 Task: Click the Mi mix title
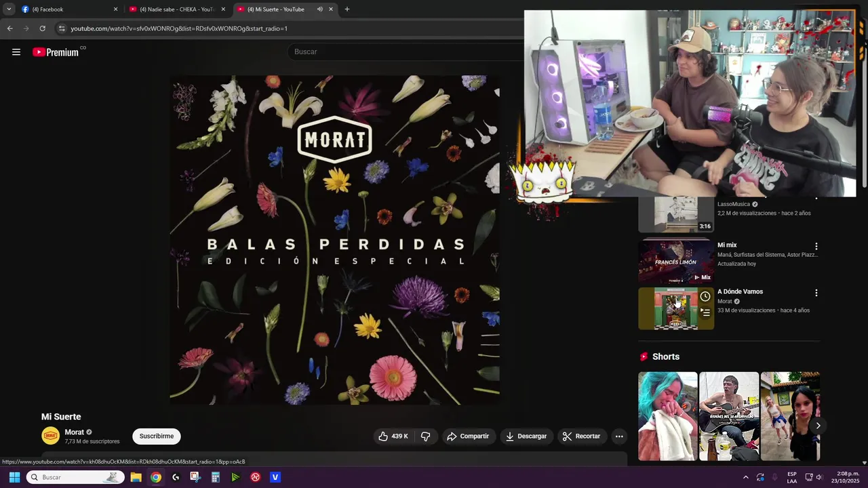[727, 245]
